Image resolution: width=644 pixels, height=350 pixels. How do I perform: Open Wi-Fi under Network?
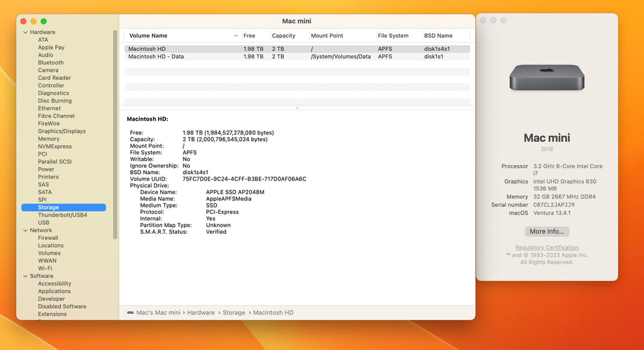pos(45,268)
